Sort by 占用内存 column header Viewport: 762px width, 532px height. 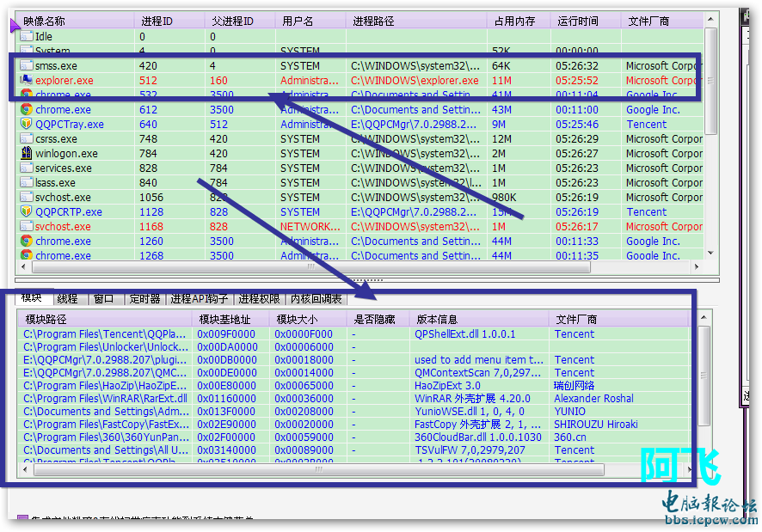click(x=519, y=21)
